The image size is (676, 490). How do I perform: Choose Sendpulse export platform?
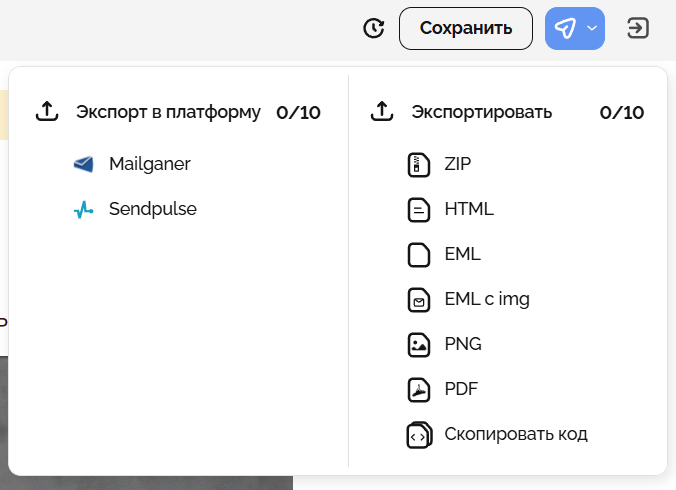152,209
